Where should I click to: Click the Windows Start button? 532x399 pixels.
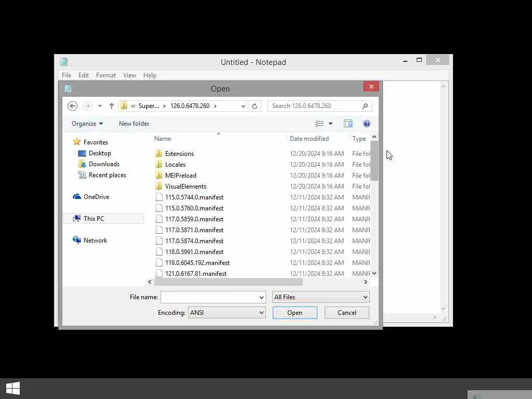pos(13,388)
